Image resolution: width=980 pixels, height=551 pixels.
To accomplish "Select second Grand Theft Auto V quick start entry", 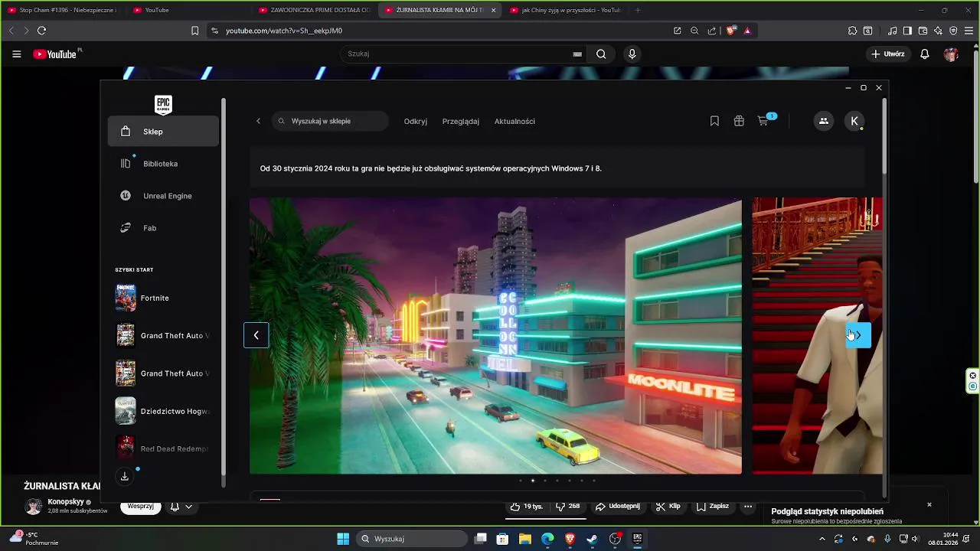I will point(163,373).
